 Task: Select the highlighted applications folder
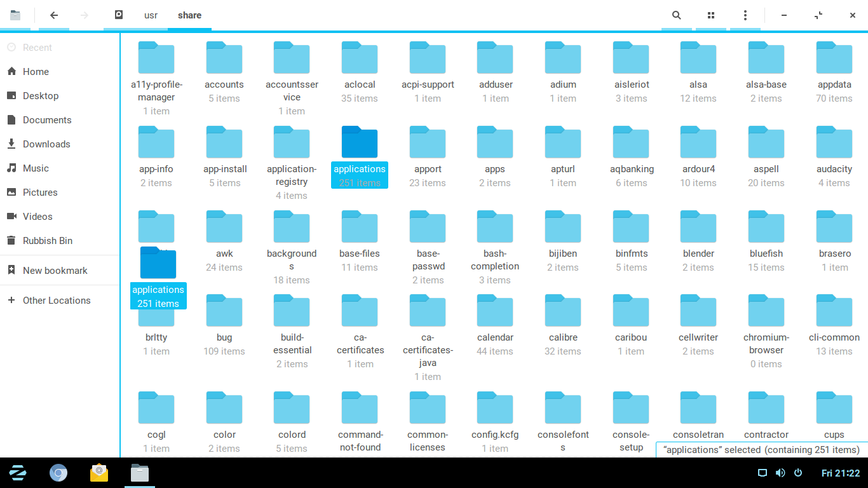pos(360,143)
